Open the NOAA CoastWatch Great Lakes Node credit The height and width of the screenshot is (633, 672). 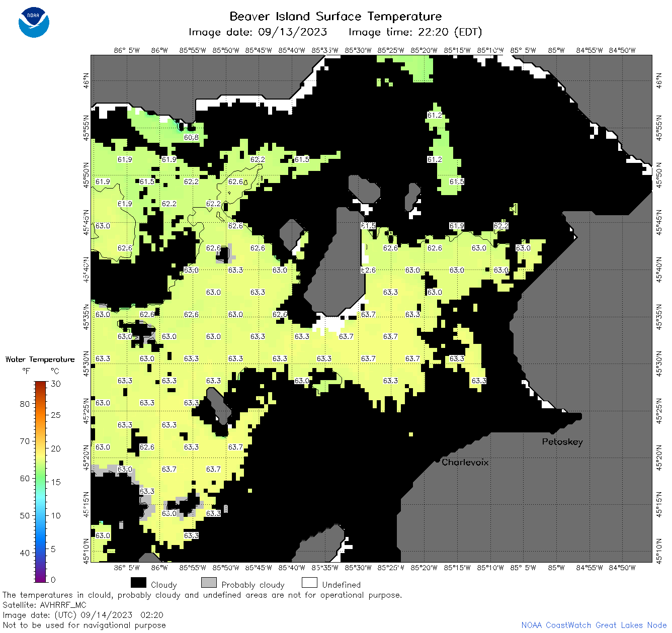(594, 625)
